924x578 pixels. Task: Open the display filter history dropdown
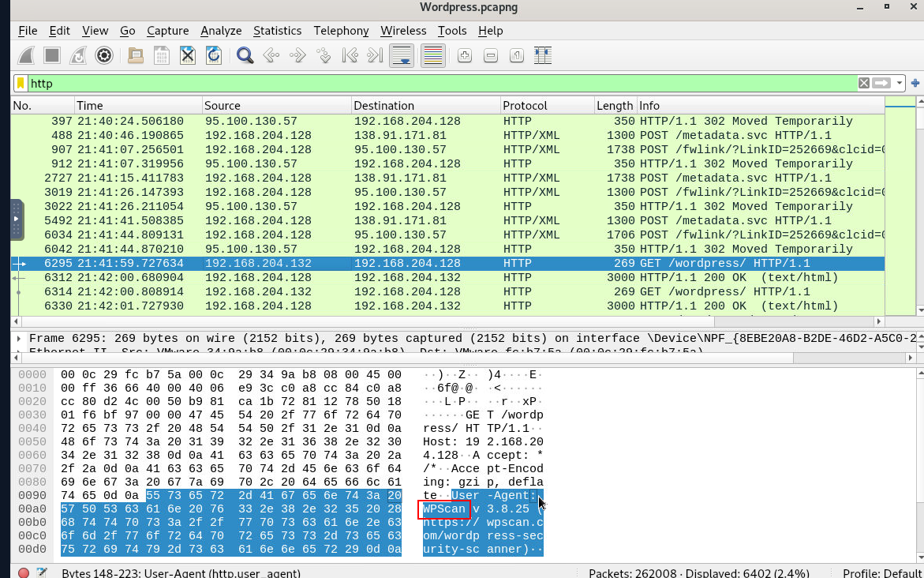900,83
